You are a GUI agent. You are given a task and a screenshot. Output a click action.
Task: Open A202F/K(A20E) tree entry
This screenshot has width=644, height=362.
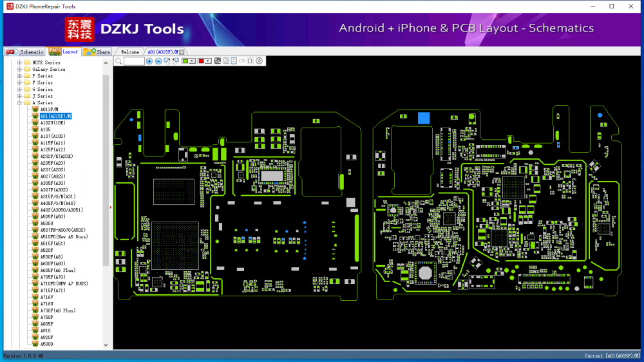point(56,157)
